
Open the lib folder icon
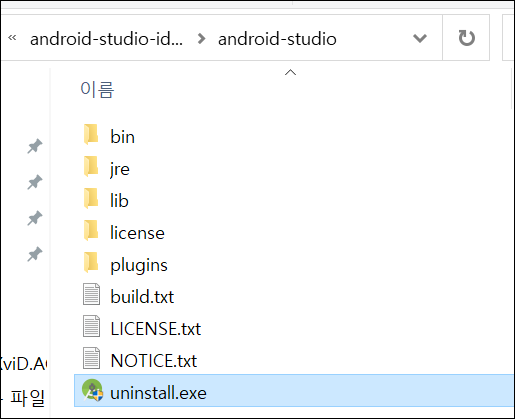point(91,199)
